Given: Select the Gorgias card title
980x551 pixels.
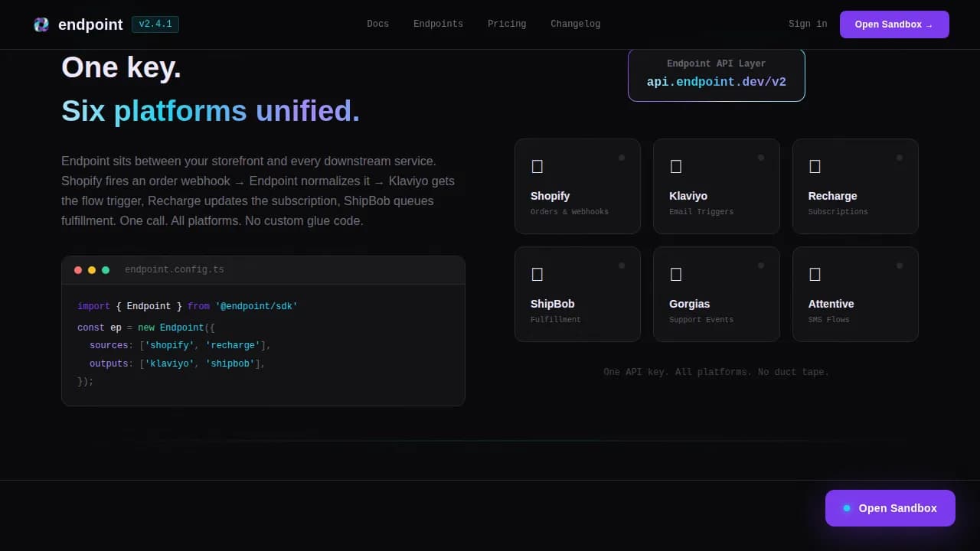Looking at the screenshot, I should point(689,304).
